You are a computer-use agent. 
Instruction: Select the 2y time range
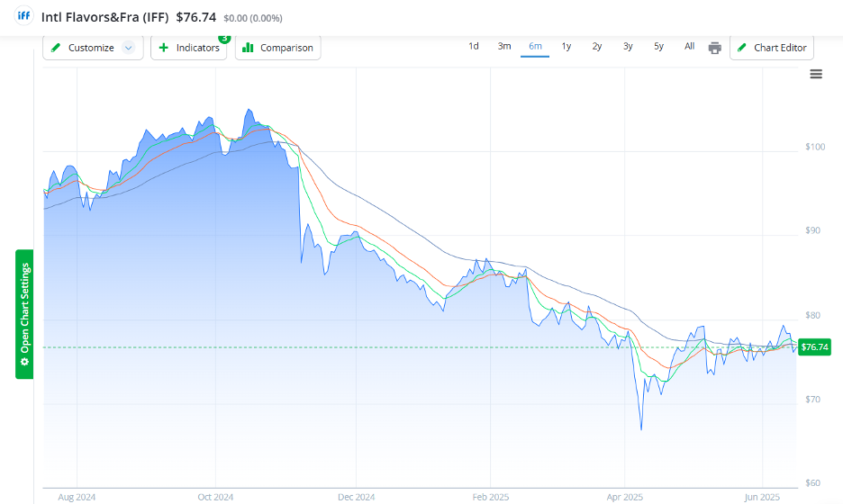pyautogui.click(x=597, y=46)
